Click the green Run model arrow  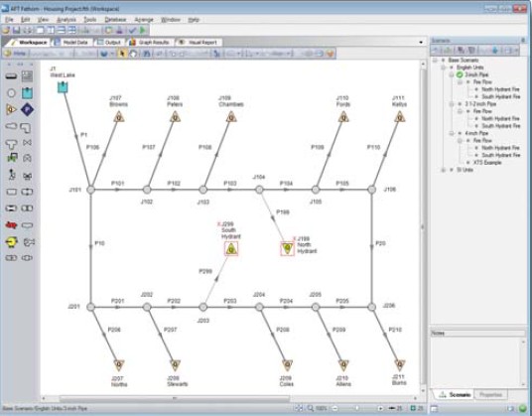coord(143,30)
